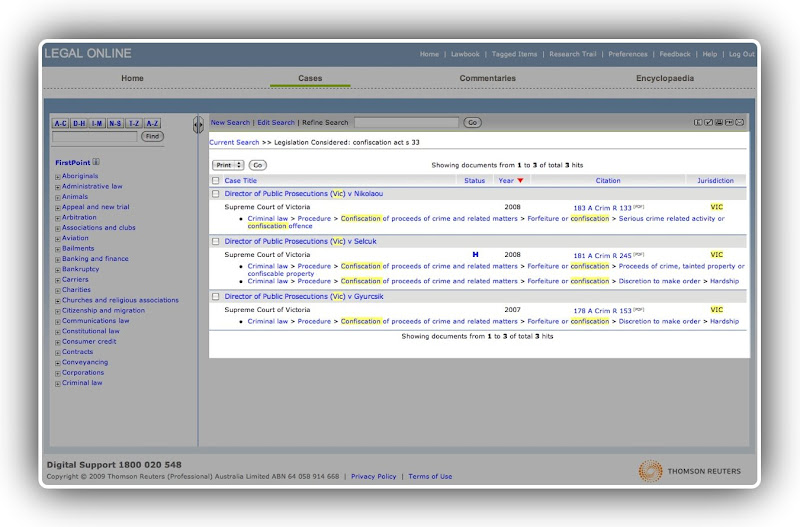Image resolution: width=800 pixels, height=527 pixels.
Task: Toggle the select-all checkbox beside Case Title
Action: click(x=216, y=181)
